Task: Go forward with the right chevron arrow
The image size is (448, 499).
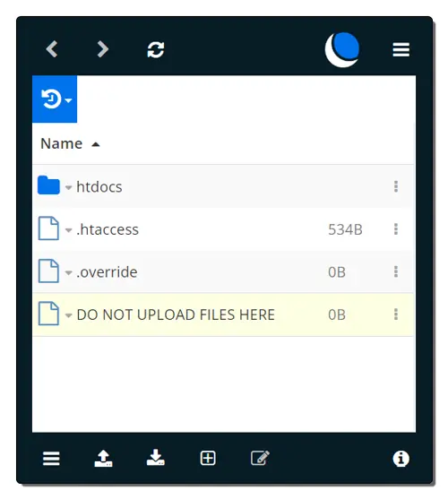Action: pyautogui.click(x=103, y=49)
